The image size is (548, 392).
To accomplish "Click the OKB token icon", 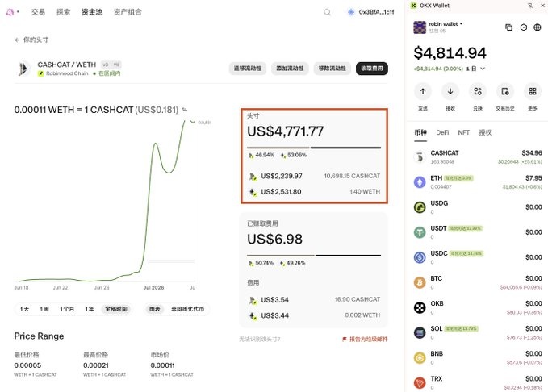I will pyautogui.click(x=420, y=308).
